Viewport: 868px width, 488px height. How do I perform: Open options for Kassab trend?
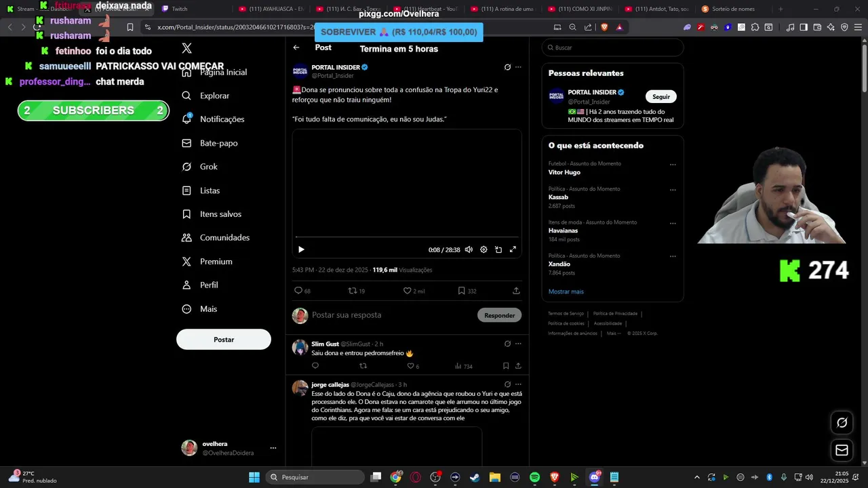(x=673, y=190)
